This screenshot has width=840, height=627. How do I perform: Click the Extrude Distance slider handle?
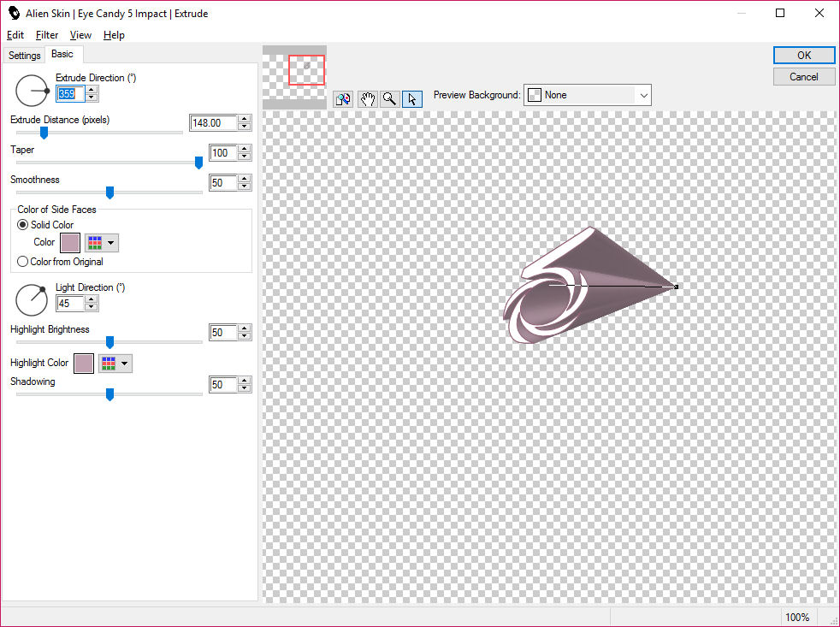click(44, 133)
